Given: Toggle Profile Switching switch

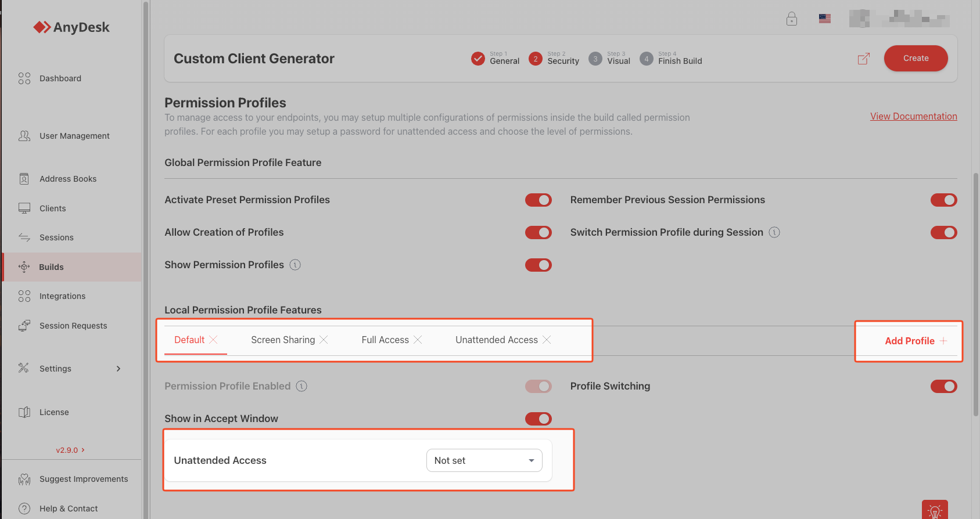Looking at the screenshot, I should pyautogui.click(x=944, y=387).
